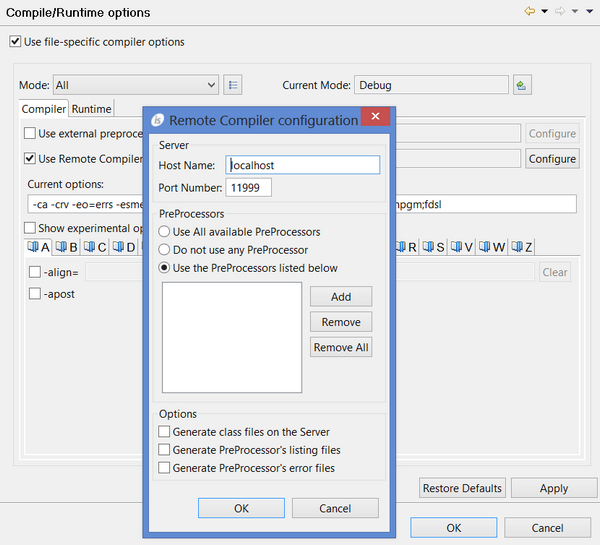The height and width of the screenshot is (545, 600).
Task: Click the Add preprocessor button
Action: pos(341,297)
